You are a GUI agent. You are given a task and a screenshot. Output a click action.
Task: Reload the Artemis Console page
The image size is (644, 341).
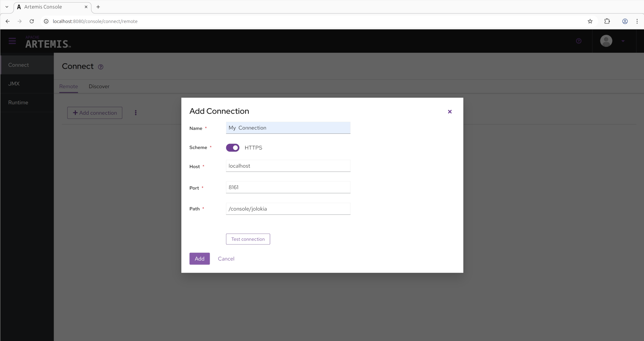32,21
